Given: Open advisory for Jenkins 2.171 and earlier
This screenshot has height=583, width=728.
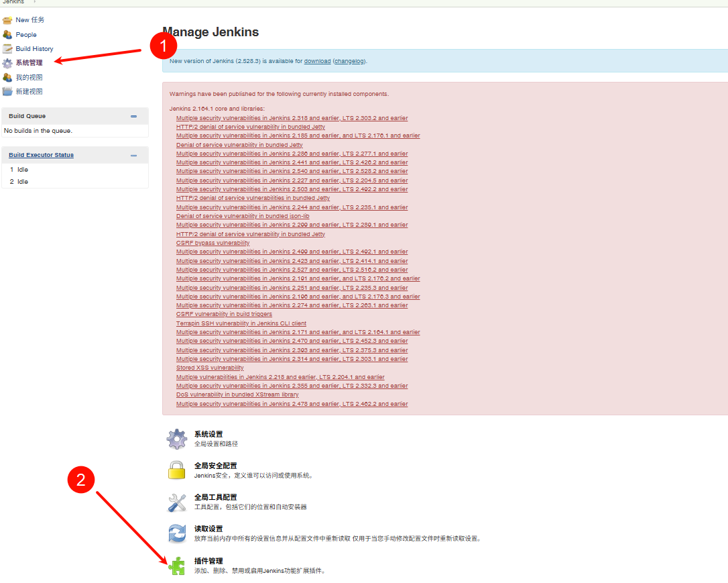Looking at the screenshot, I should tap(298, 333).
